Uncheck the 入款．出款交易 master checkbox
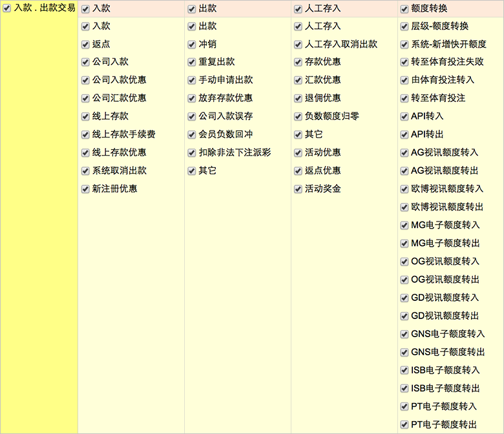 7,8
